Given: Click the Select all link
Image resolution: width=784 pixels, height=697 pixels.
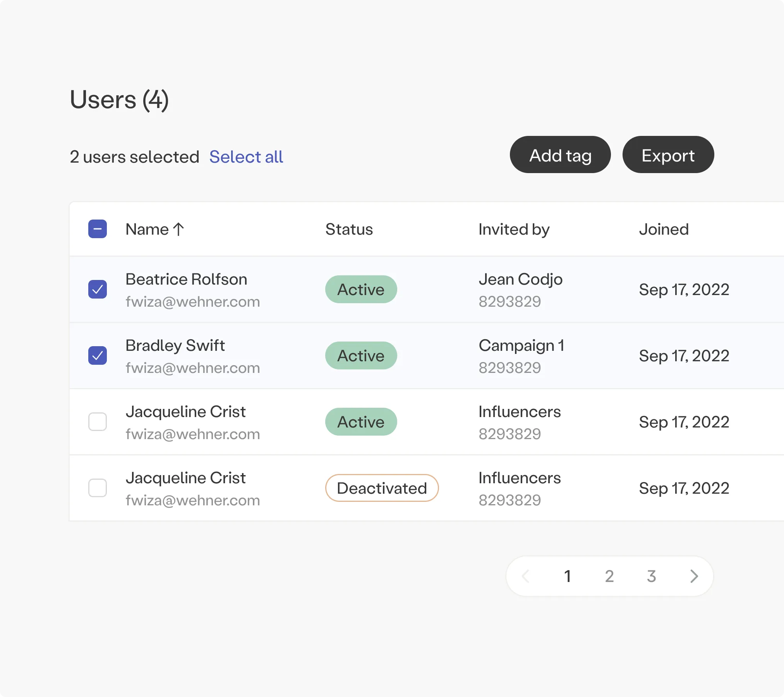Looking at the screenshot, I should 246,157.
